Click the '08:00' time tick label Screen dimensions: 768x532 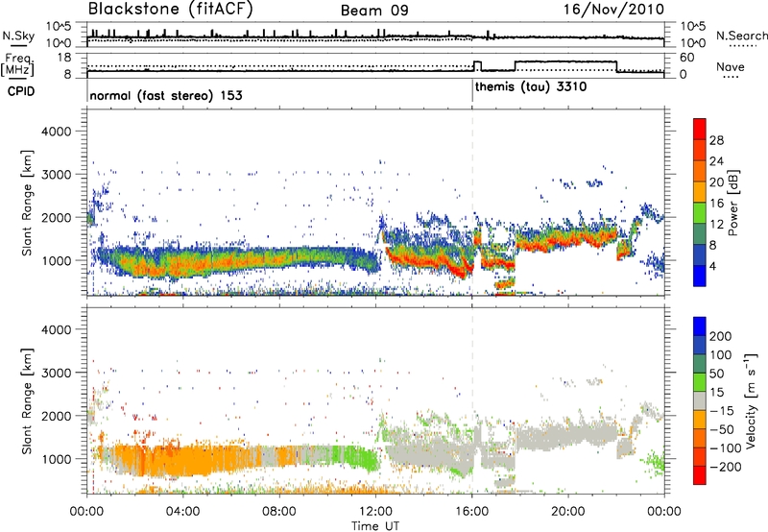point(279,512)
